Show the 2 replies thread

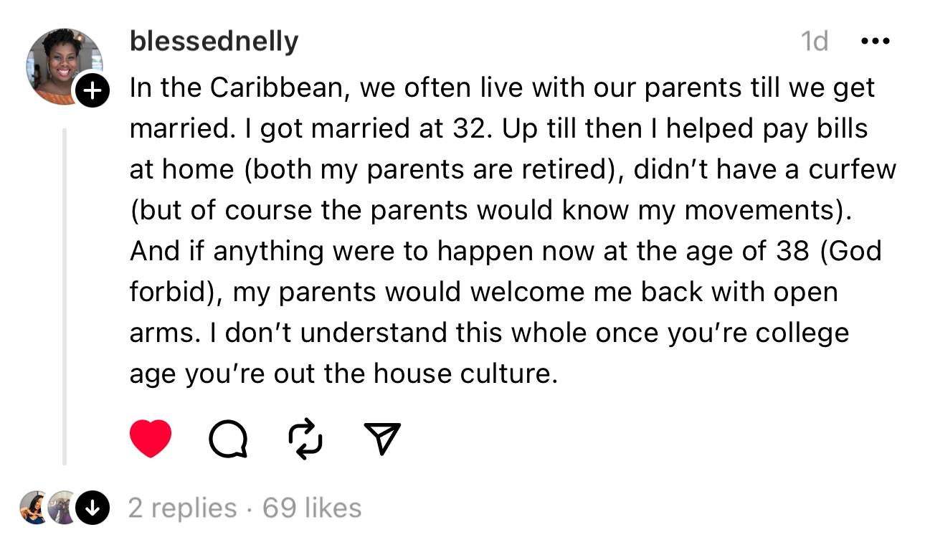pyautogui.click(x=182, y=508)
